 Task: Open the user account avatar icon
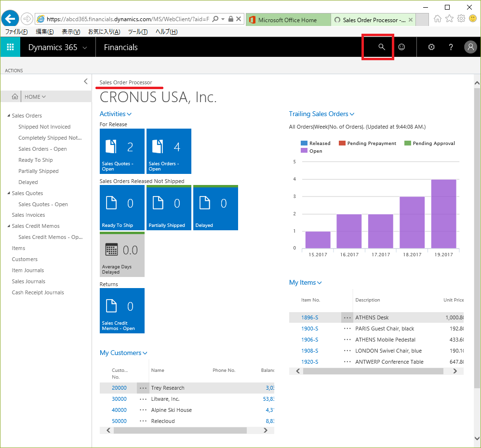click(x=470, y=47)
